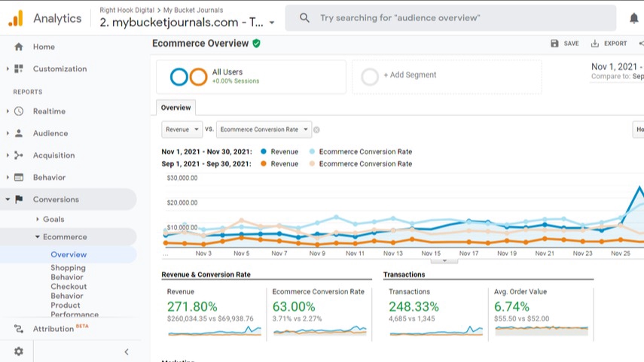Expand the Goals submenu arrow
Image resolution: width=644 pixels, height=362 pixels.
click(38, 219)
